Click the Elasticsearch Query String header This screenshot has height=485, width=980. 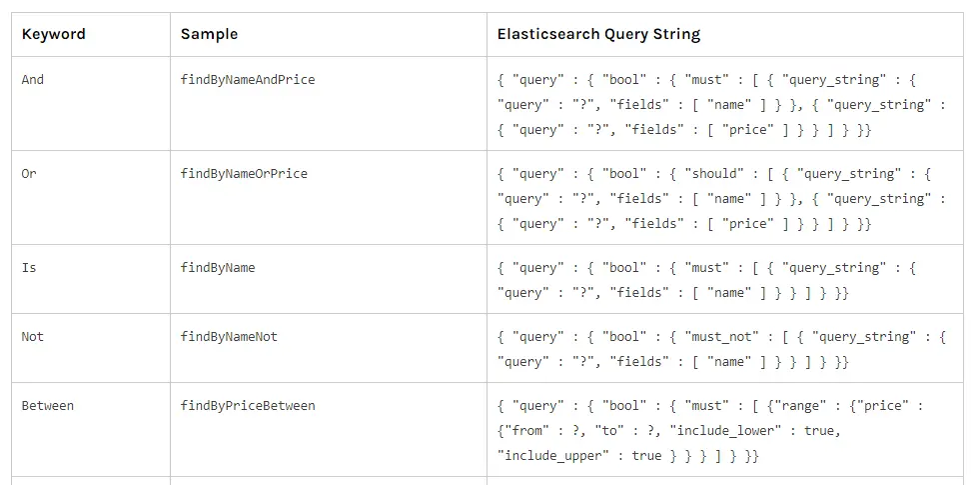pyautogui.click(x=598, y=34)
